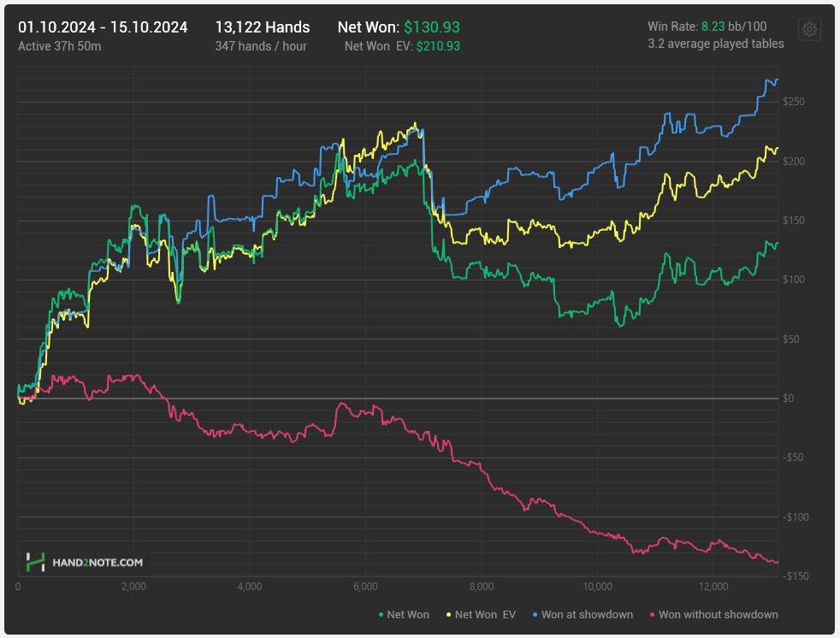This screenshot has width=840, height=638.
Task: Click the $250 y-axis label
Action: [794, 102]
